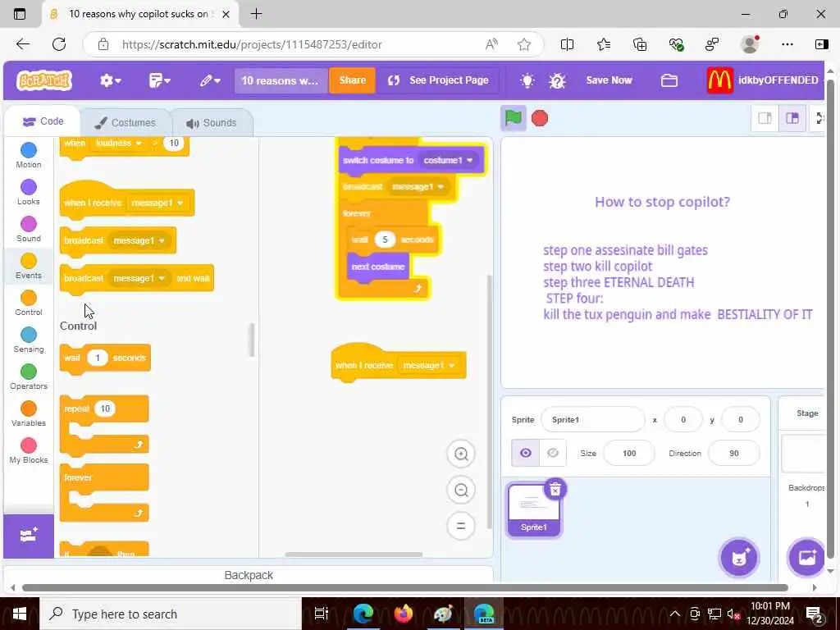Stop project with red stop button
This screenshot has height=630, width=840.
click(x=540, y=118)
